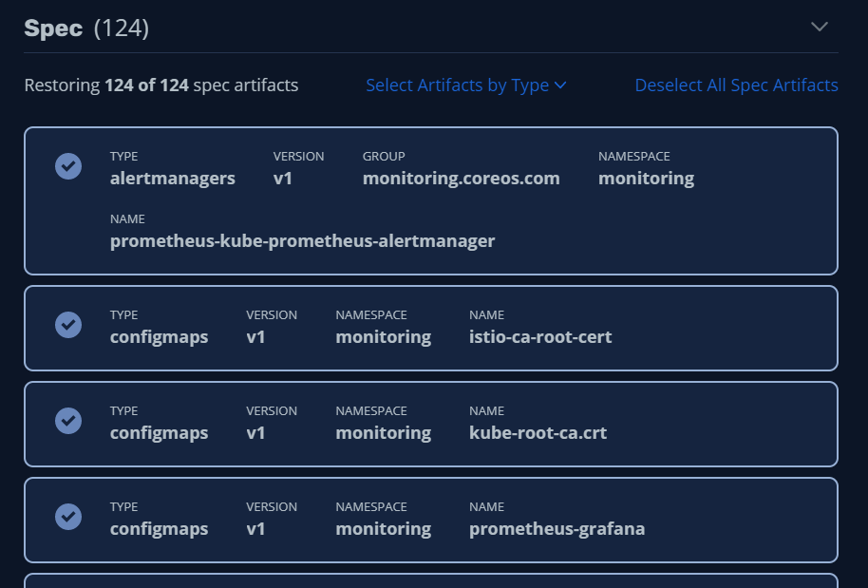
Task: Click configmaps type in prometheus-grafana row
Action: coord(159,529)
